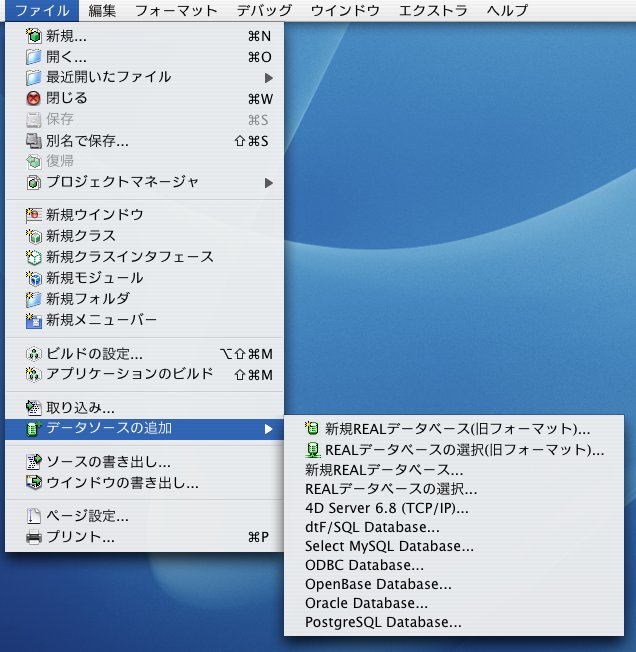Click the ソースの書き出し icon
This screenshot has height=652, width=636.
[x=34, y=462]
